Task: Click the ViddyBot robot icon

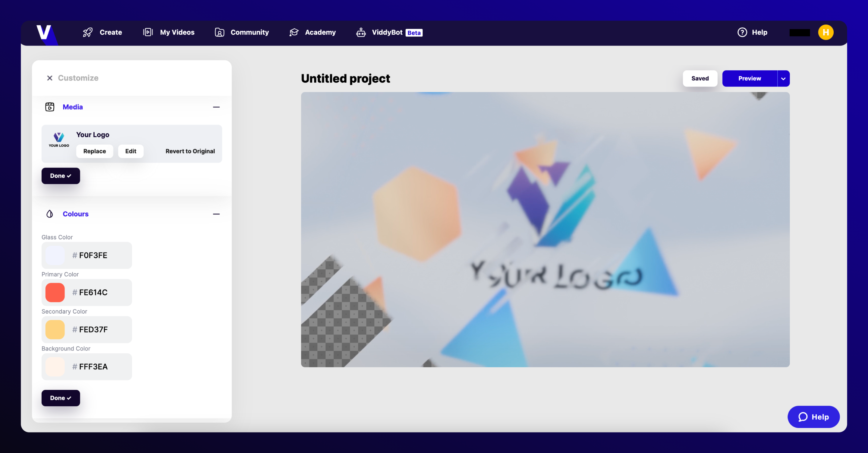Action: pos(361,32)
